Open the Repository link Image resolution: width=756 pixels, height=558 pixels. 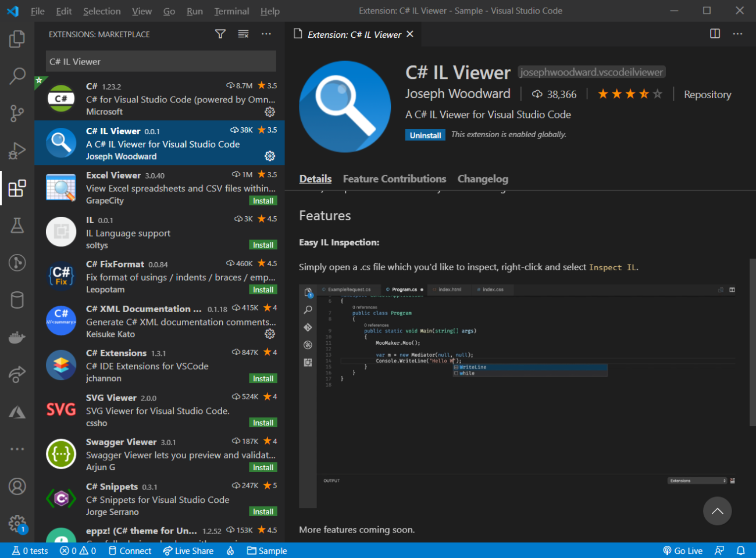tap(707, 94)
